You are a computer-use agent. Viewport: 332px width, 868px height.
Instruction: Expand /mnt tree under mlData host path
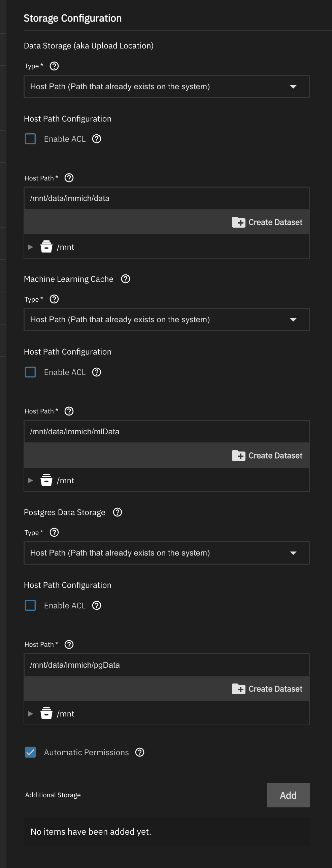[x=31, y=480]
